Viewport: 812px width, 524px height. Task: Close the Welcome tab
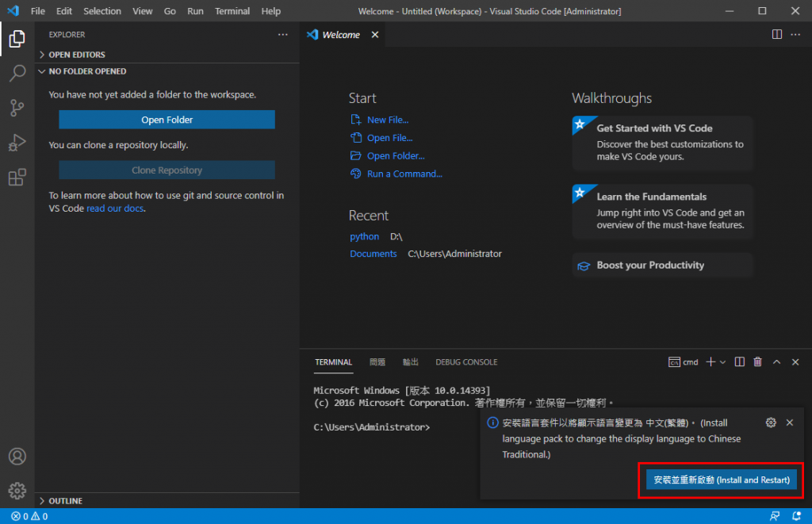coord(375,35)
